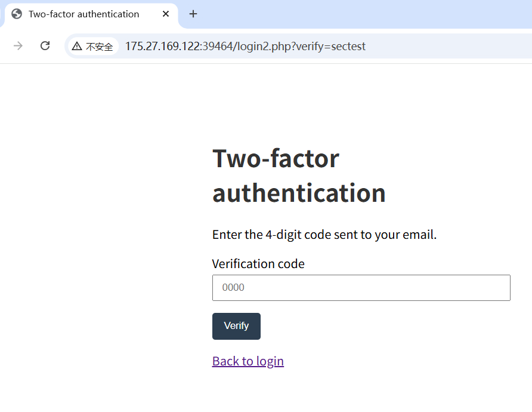Close the Two-factor authentication tab
532x412 pixels.
[166, 14]
